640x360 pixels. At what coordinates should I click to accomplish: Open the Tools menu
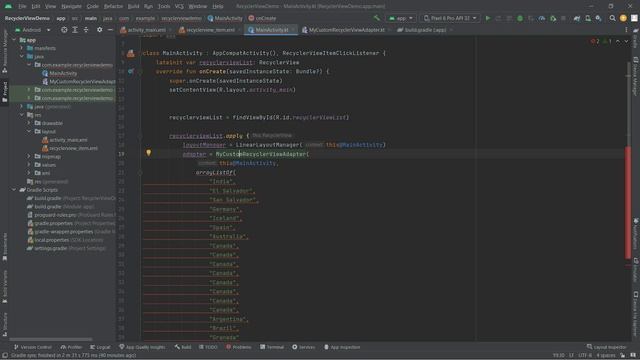[164, 6]
